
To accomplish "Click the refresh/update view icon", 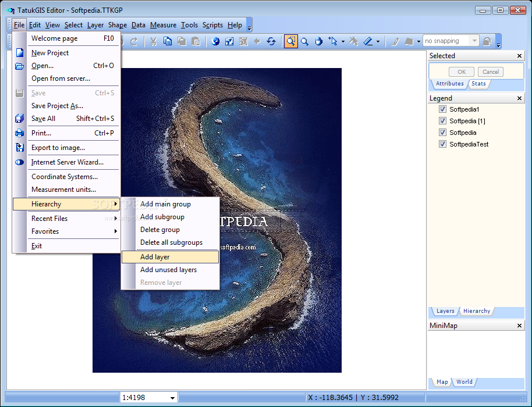I will pyautogui.click(x=271, y=41).
